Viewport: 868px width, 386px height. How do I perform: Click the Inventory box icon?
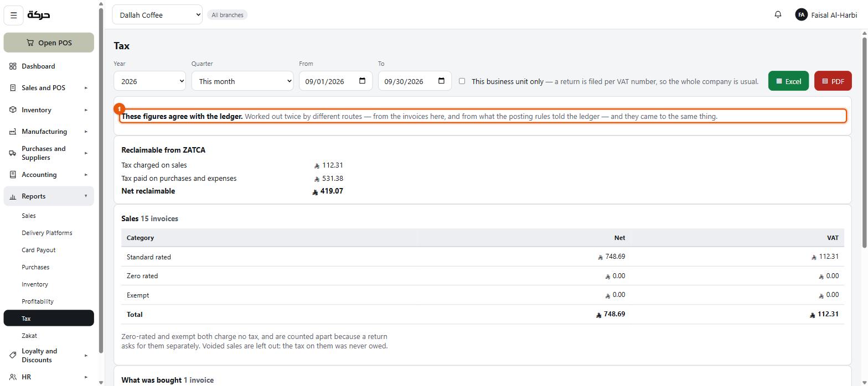coord(13,110)
